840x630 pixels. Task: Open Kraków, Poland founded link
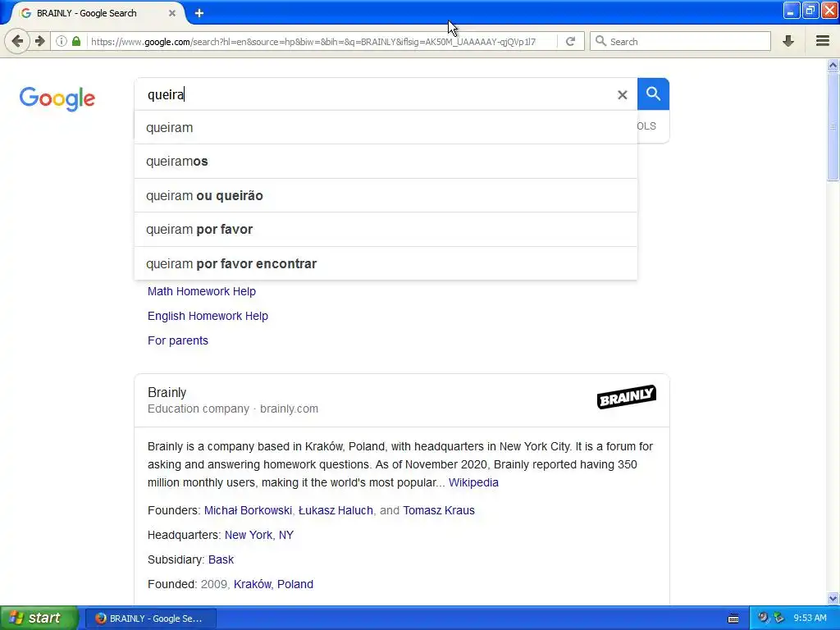(273, 584)
